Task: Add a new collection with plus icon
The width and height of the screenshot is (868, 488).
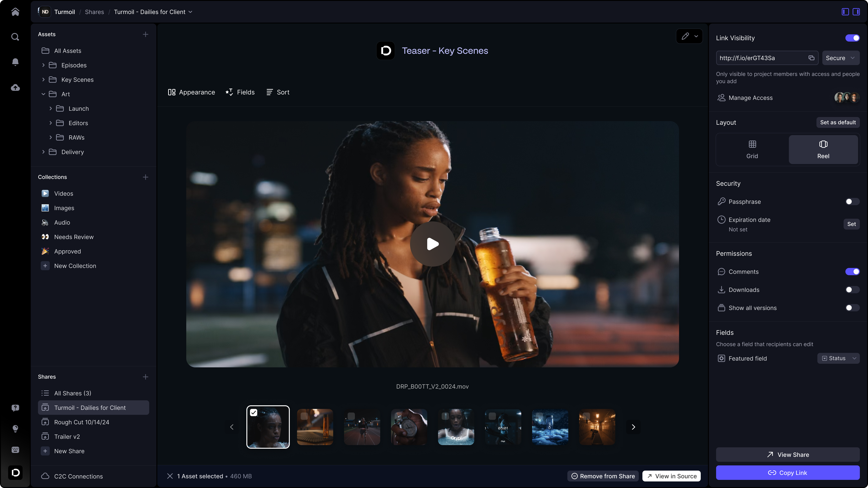Action: pos(145,177)
